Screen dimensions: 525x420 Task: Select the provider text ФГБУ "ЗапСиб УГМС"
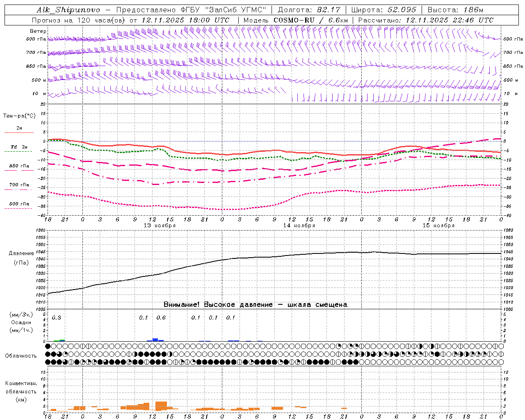pyautogui.click(x=223, y=10)
